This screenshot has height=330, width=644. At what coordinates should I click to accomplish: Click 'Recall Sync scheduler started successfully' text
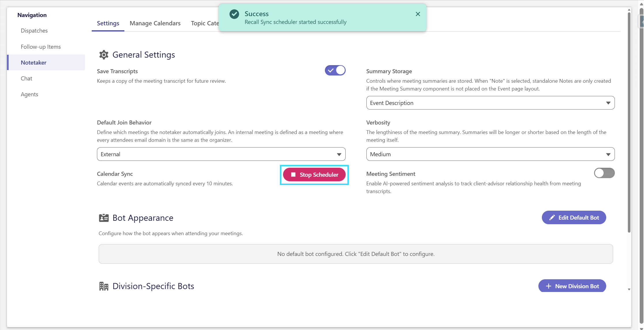pyautogui.click(x=295, y=22)
